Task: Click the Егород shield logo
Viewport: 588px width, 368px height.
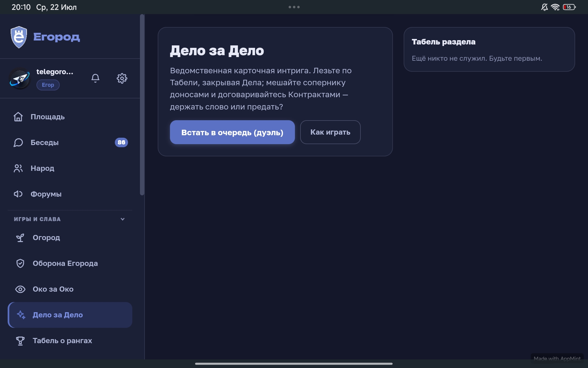Action: pos(19,37)
